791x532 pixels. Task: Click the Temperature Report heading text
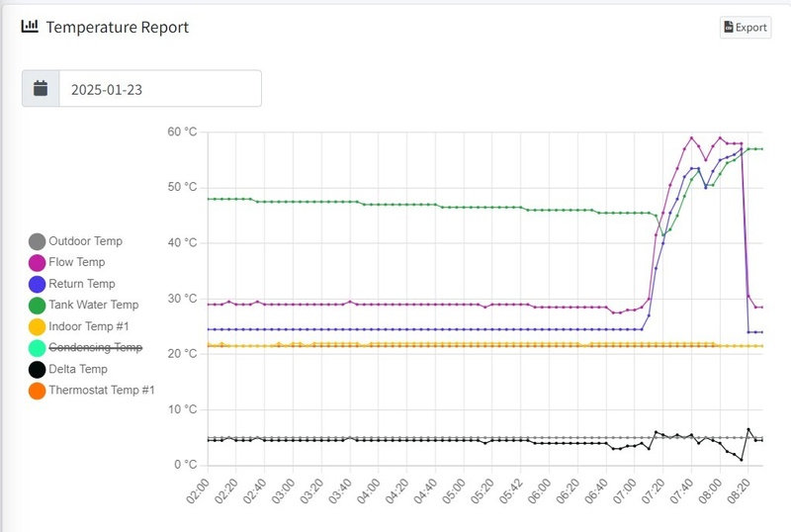pos(117,27)
